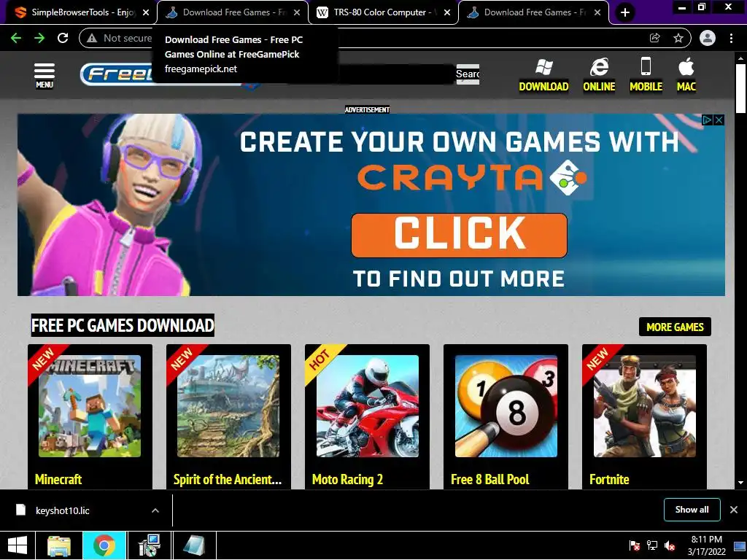Expand the keyshot10.lic download options chevron
Screen dimensions: 747x560
pyautogui.click(x=155, y=510)
